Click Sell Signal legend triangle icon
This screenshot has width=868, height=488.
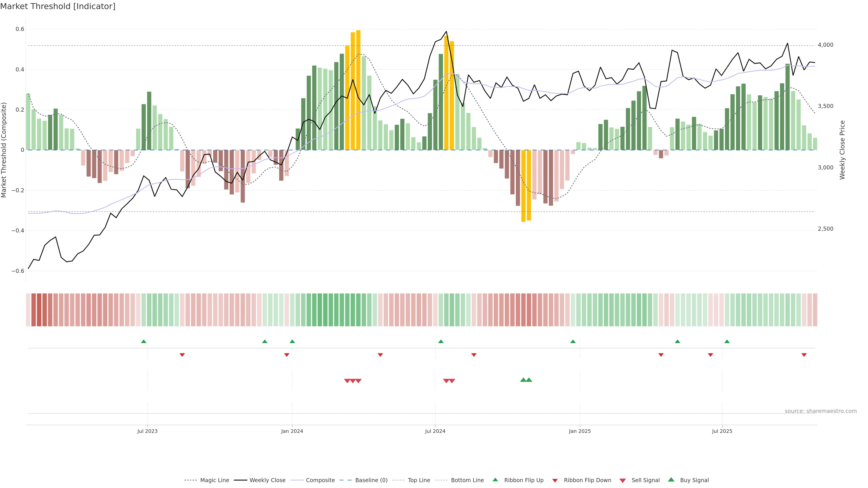(x=623, y=481)
